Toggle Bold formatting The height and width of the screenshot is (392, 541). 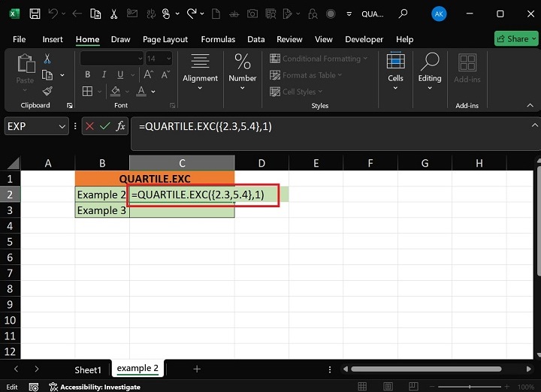88,74
